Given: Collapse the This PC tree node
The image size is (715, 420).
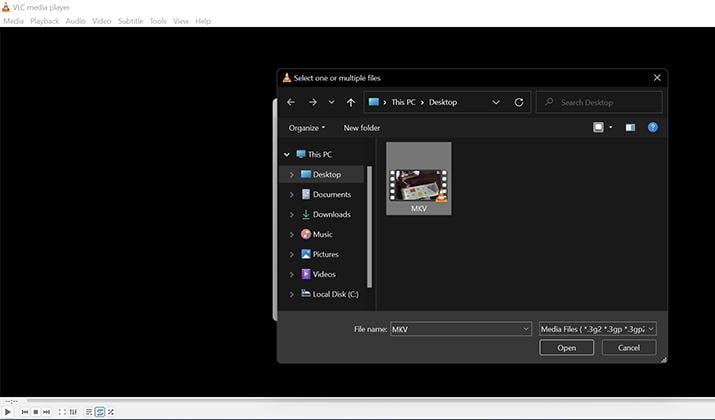Looking at the screenshot, I should (286, 155).
